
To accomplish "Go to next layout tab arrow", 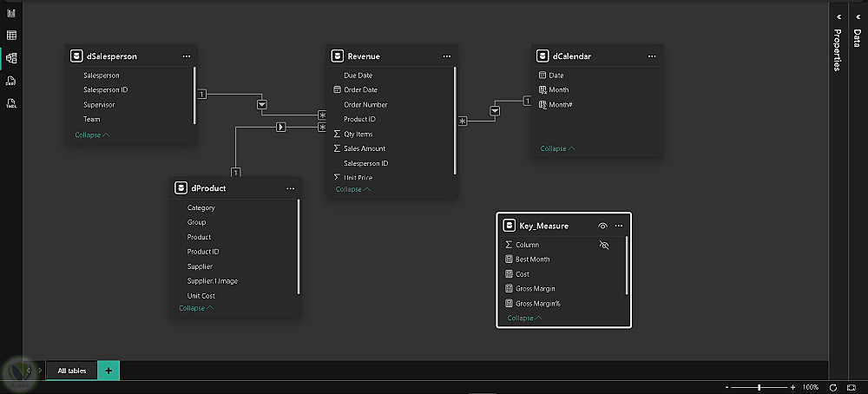I will [x=40, y=371].
